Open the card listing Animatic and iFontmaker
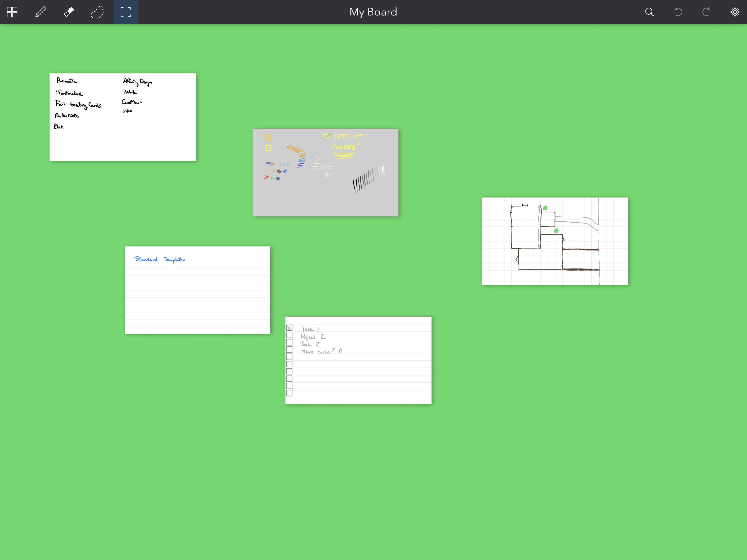The image size is (747, 560). click(x=122, y=117)
